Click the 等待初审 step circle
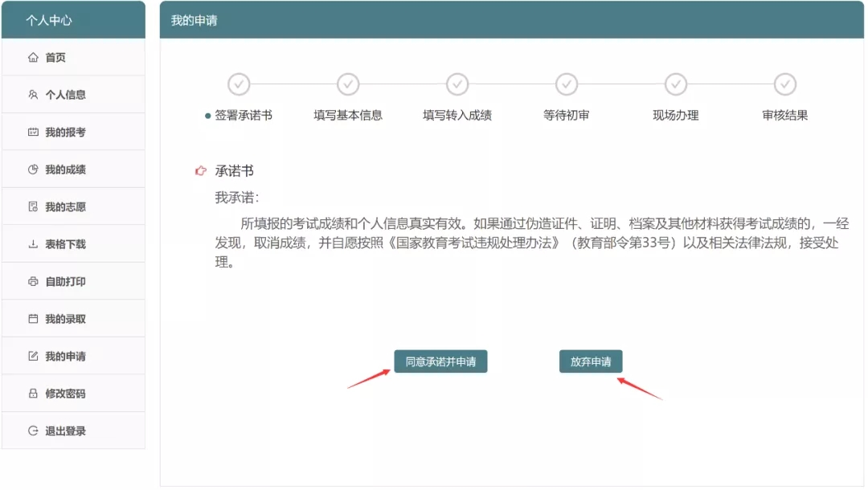Image resolution: width=868 pixels, height=490 pixels. coord(567,84)
